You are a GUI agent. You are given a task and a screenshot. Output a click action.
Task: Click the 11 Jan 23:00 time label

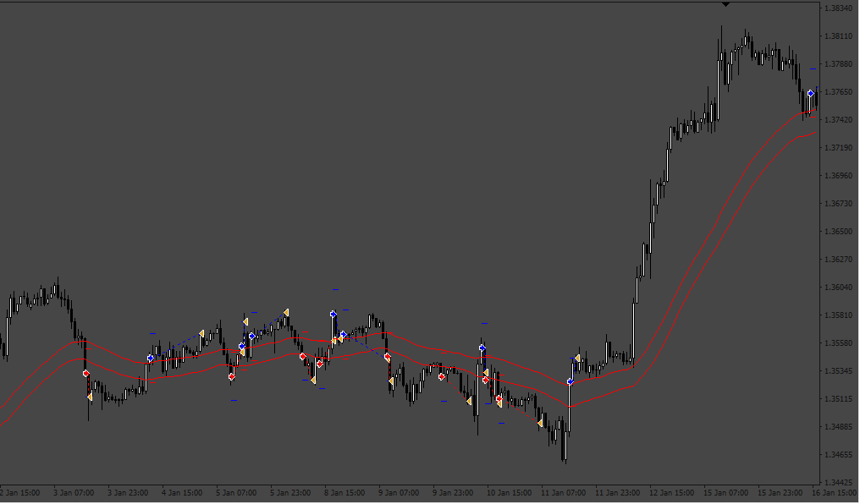[x=618, y=493]
